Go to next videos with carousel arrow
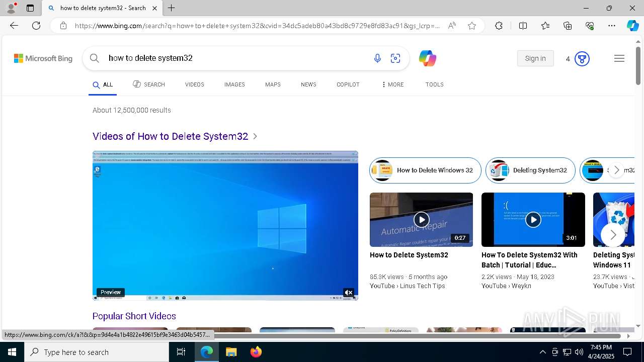The height and width of the screenshot is (362, 644). pos(613,235)
